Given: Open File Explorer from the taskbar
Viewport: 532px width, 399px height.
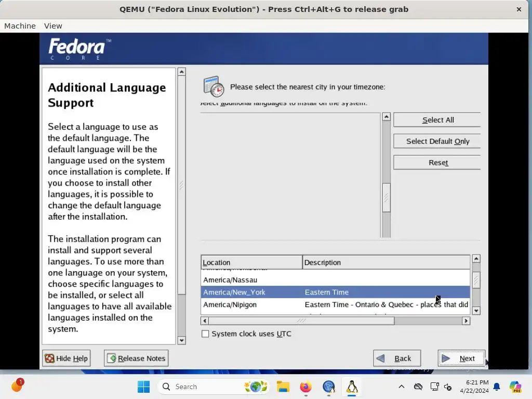Looking at the screenshot, I should tap(283, 387).
